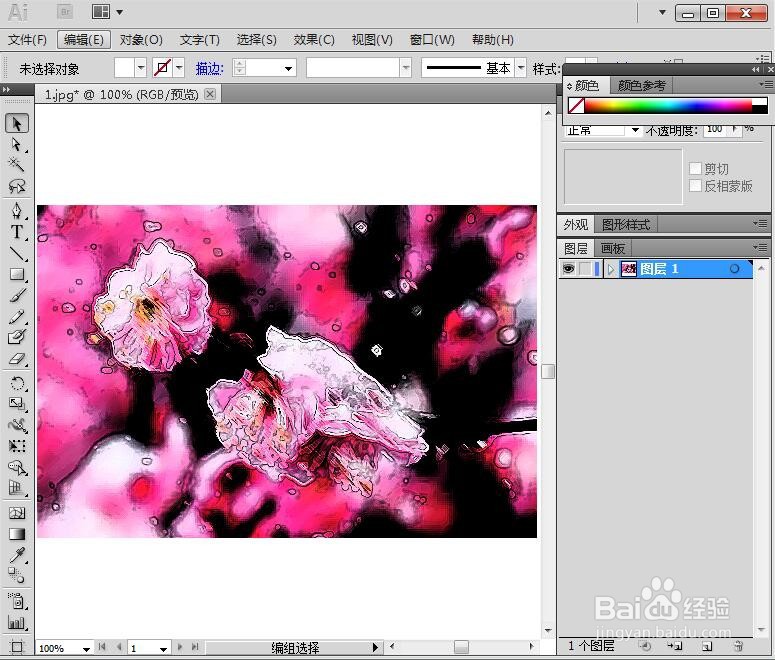775x660 pixels.
Task: Open the artboard number dropdown
Action: click(163, 648)
